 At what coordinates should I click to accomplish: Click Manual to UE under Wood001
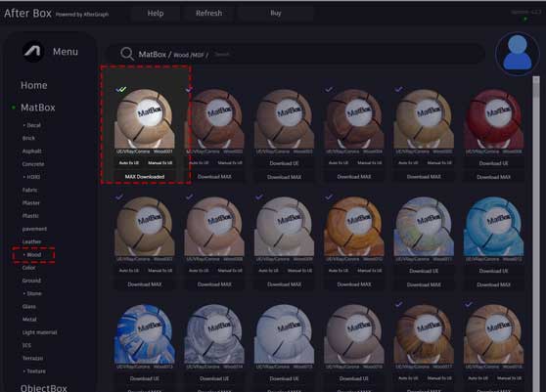[160, 163]
